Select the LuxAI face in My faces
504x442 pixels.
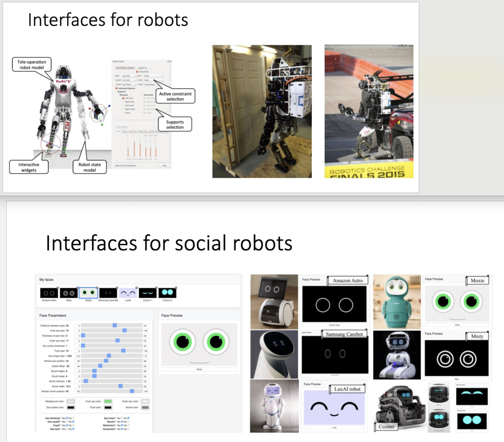128,293
